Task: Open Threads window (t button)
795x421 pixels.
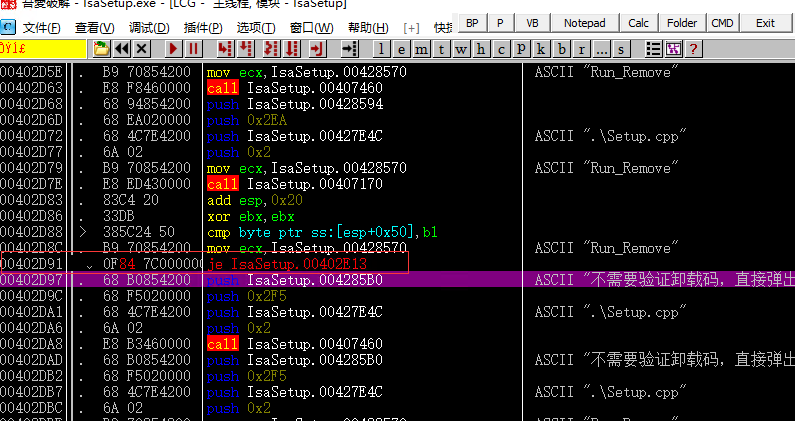Action: tap(441, 49)
